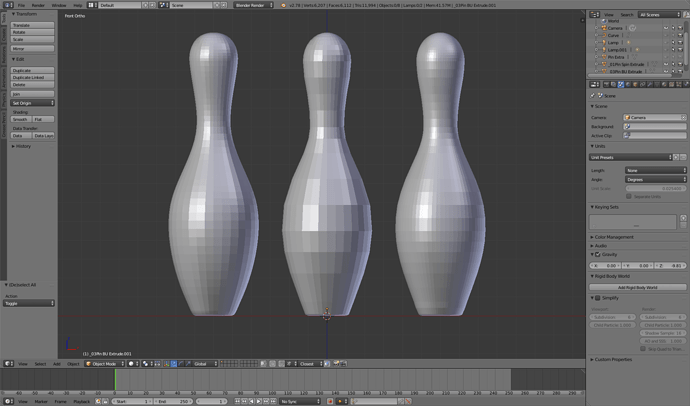Click the 3D manipulator toggle icon
The image size is (690, 406).
point(167,364)
